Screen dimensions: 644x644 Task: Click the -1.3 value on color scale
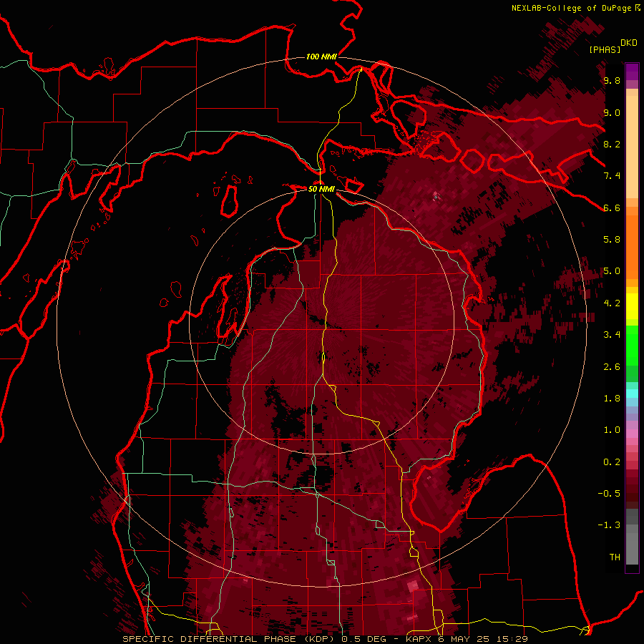coord(609,525)
